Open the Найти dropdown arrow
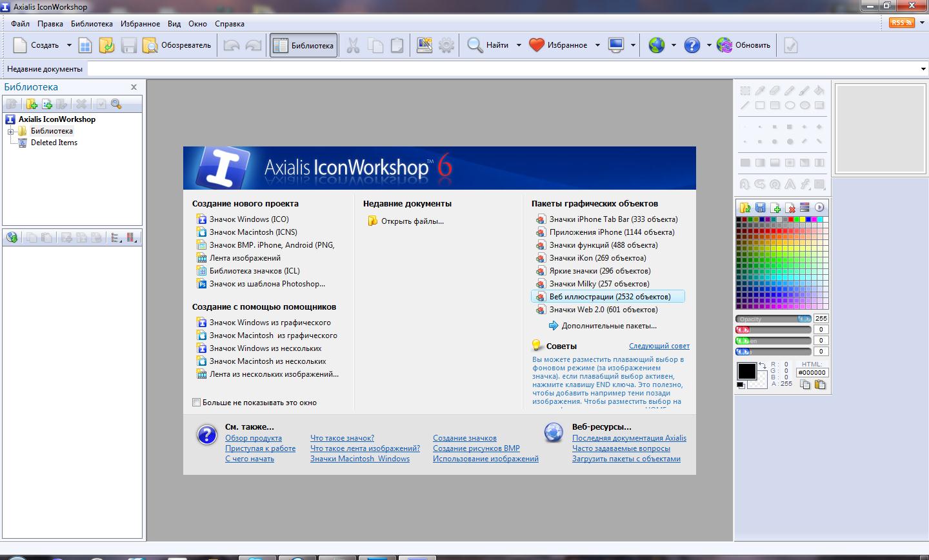This screenshot has height=560, width=929. coord(519,45)
